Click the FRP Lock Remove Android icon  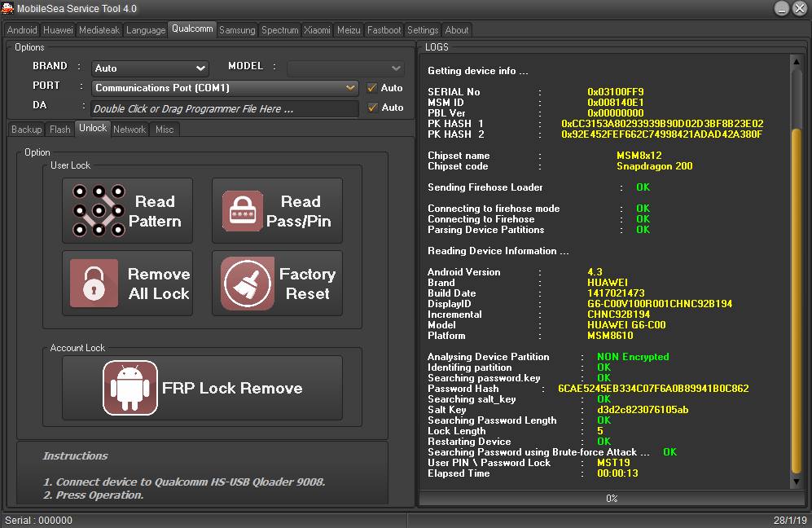130,388
